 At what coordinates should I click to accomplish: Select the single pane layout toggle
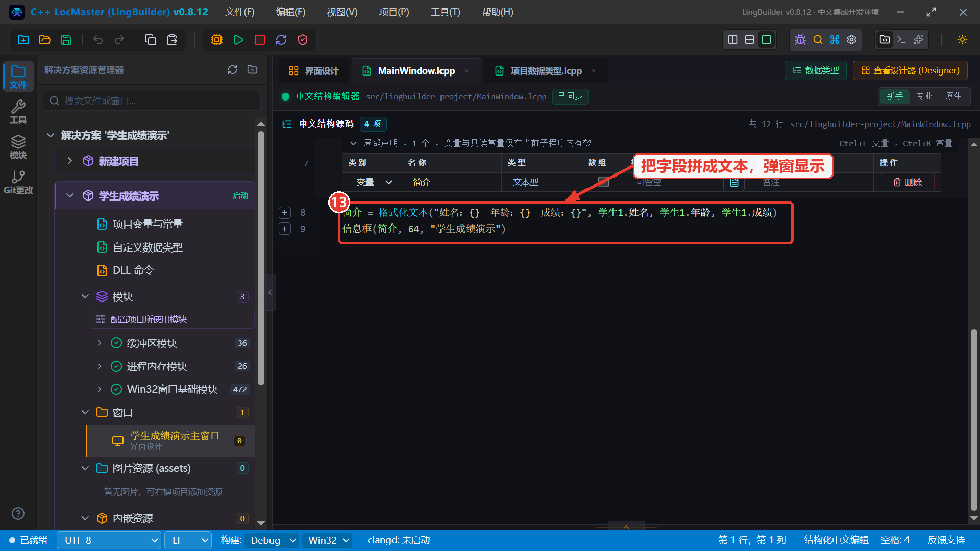point(767,40)
